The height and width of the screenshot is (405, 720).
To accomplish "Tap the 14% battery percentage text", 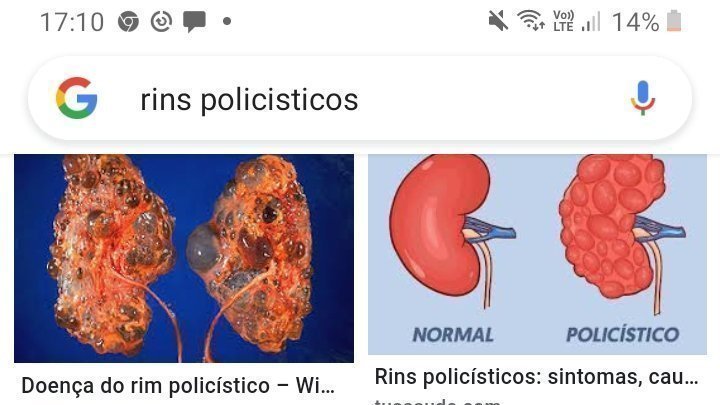I will tap(636, 22).
